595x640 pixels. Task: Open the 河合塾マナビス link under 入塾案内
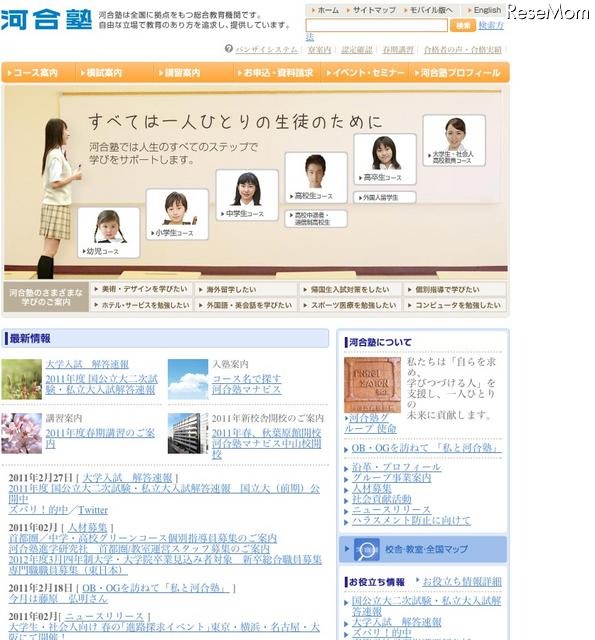click(246, 389)
